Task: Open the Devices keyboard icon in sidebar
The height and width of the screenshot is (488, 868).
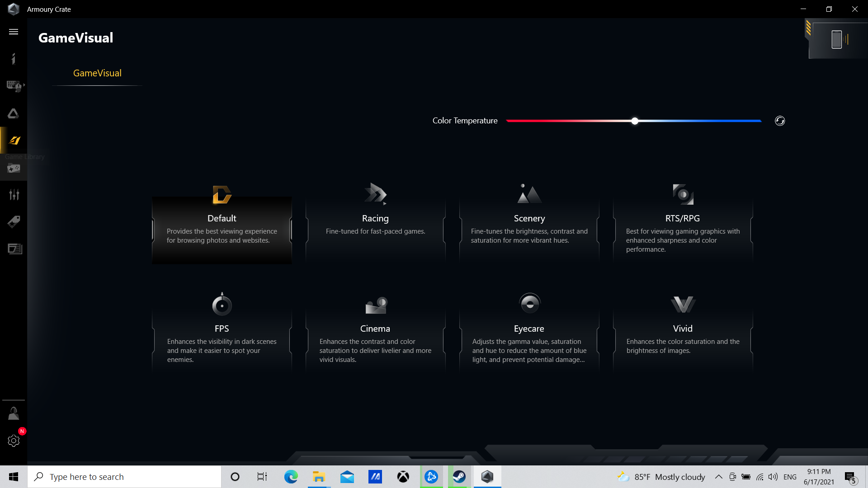Action: (14, 86)
